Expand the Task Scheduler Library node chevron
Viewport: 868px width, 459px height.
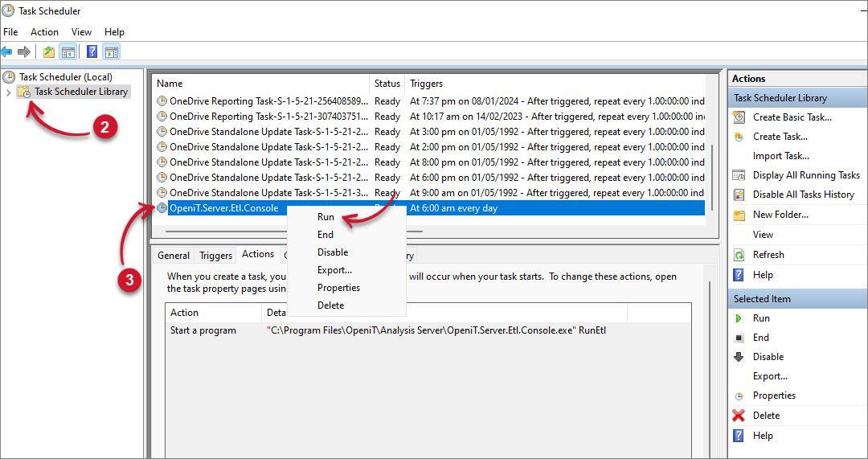click(8, 92)
